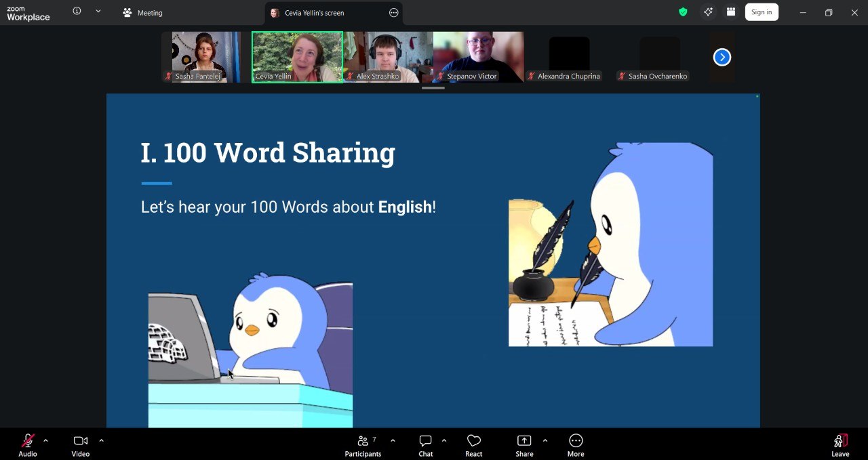Open the More options menu
This screenshot has width=868, height=460.
click(576, 445)
